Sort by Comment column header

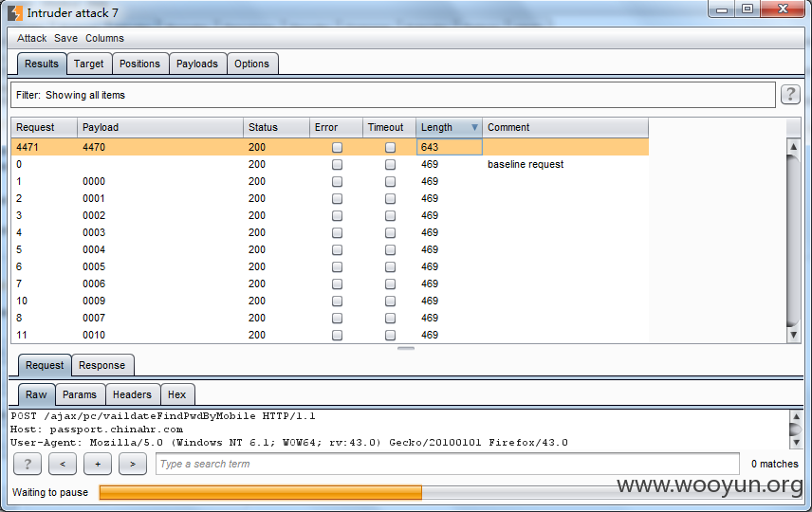click(565, 127)
